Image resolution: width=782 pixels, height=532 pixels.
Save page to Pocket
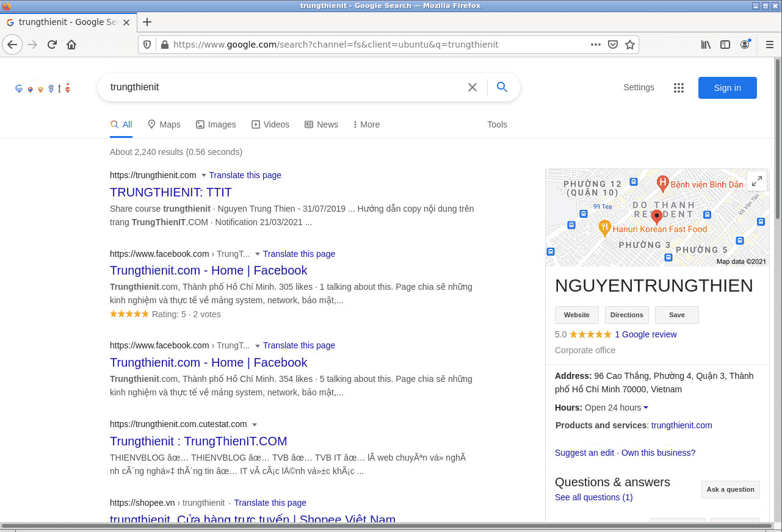[613, 45]
